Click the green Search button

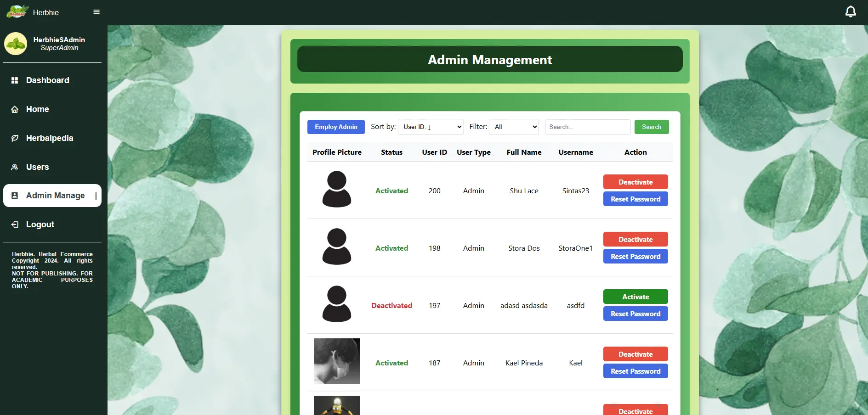(x=652, y=127)
